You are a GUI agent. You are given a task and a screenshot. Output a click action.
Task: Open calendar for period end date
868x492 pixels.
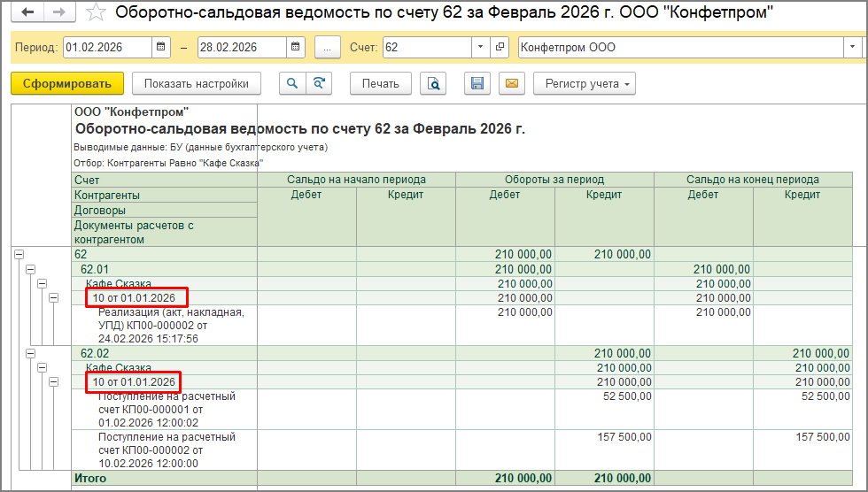click(296, 47)
